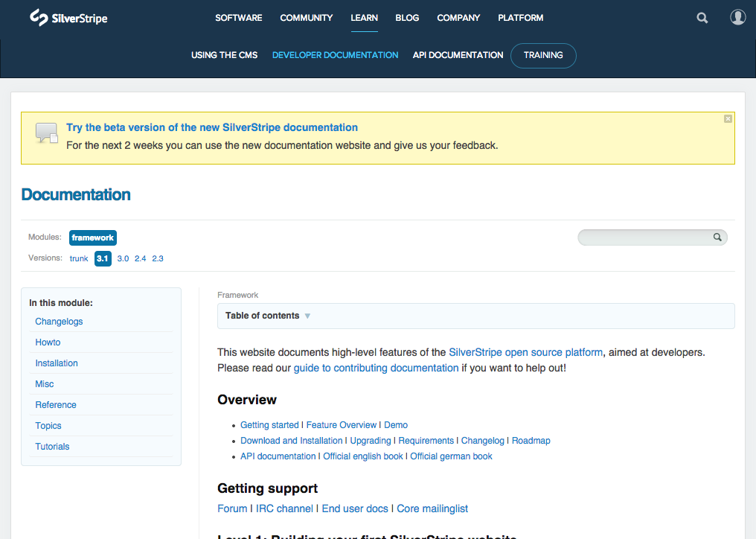Screen dimensions: 756x539
Task: Select the framework module badge
Action: [92, 237]
